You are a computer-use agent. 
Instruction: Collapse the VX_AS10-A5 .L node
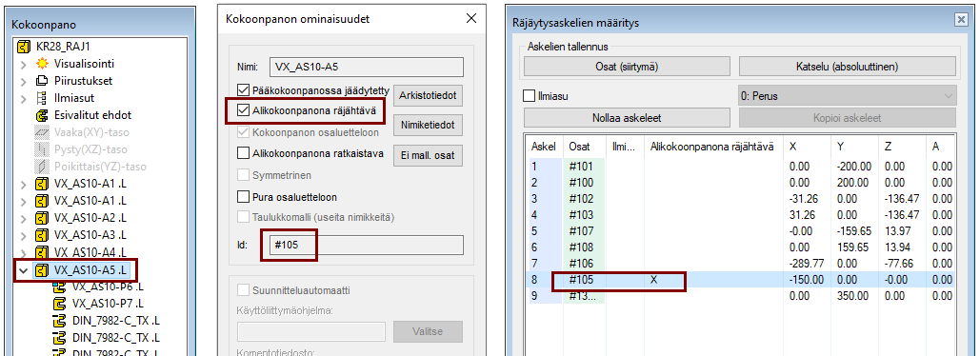point(24,270)
